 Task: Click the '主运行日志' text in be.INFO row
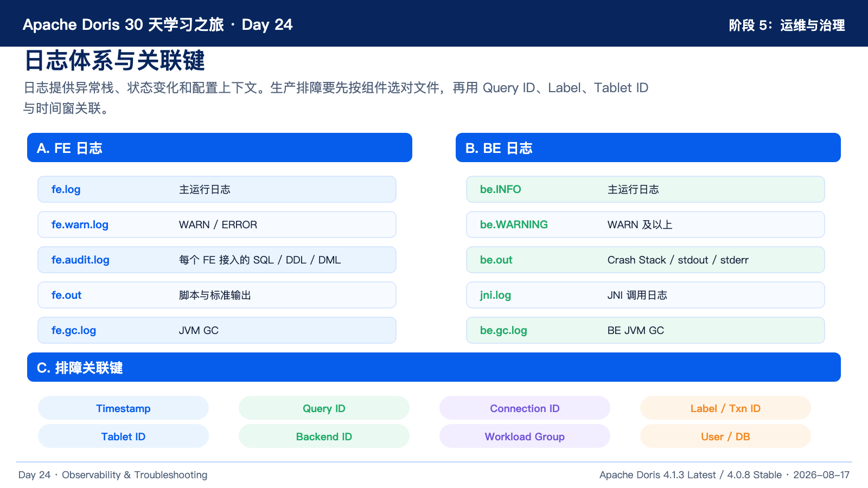tap(633, 189)
